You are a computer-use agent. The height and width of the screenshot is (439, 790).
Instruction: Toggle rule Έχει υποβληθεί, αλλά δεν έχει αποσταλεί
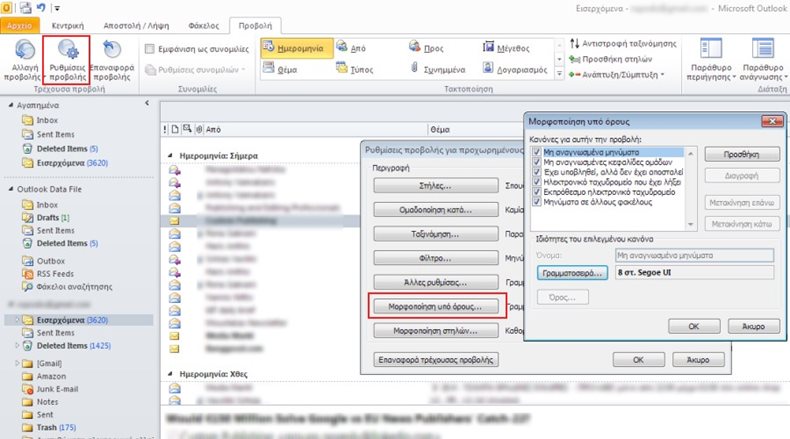pyautogui.click(x=537, y=172)
